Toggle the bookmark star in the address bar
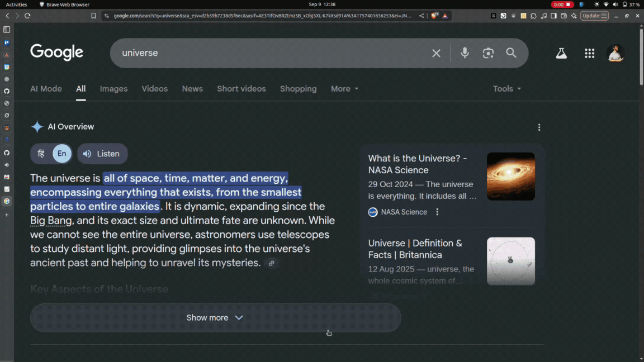This screenshot has height=362, width=644. (x=93, y=16)
